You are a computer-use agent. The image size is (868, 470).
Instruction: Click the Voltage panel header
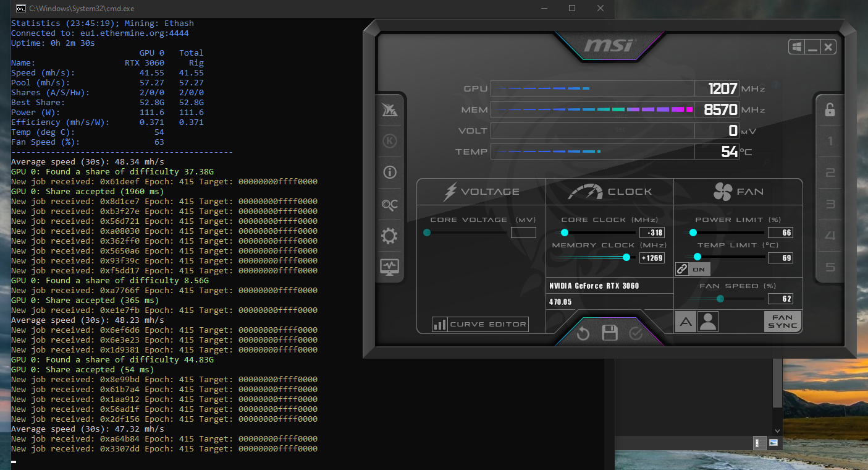(x=482, y=191)
